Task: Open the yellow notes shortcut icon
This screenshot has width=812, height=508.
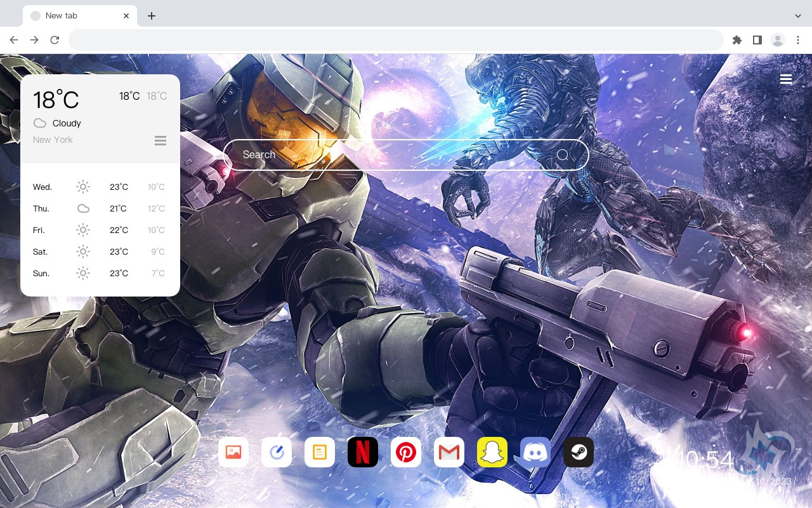Action: click(x=320, y=452)
